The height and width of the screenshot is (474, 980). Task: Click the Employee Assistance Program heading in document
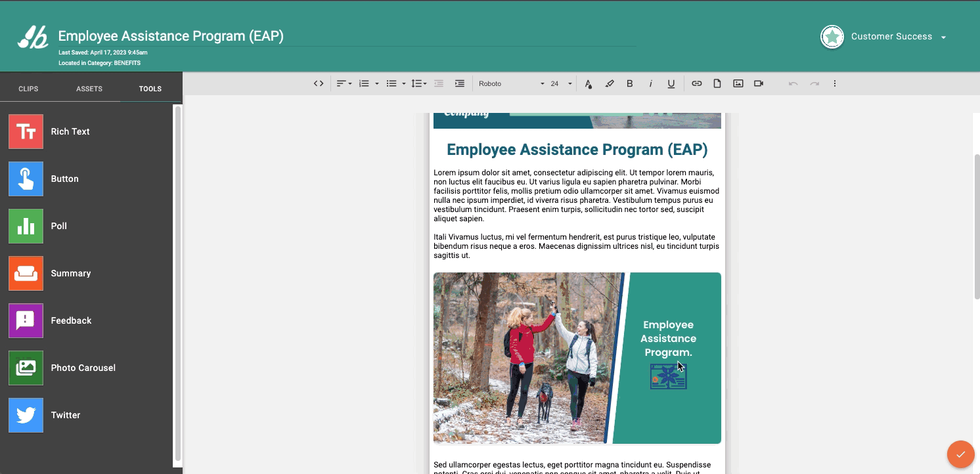point(577,150)
